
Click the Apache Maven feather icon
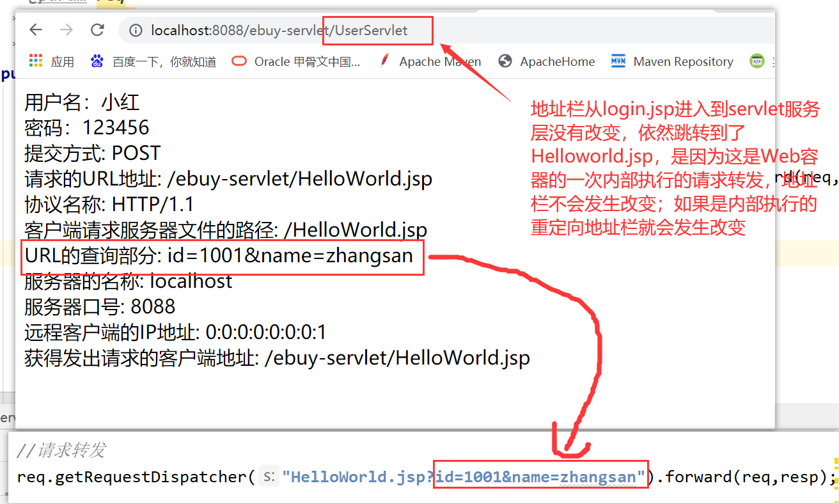[x=384, y=61]
